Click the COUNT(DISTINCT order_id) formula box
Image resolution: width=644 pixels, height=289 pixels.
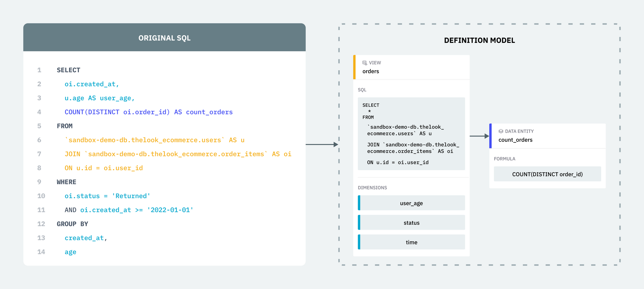[x=547, y=174]
